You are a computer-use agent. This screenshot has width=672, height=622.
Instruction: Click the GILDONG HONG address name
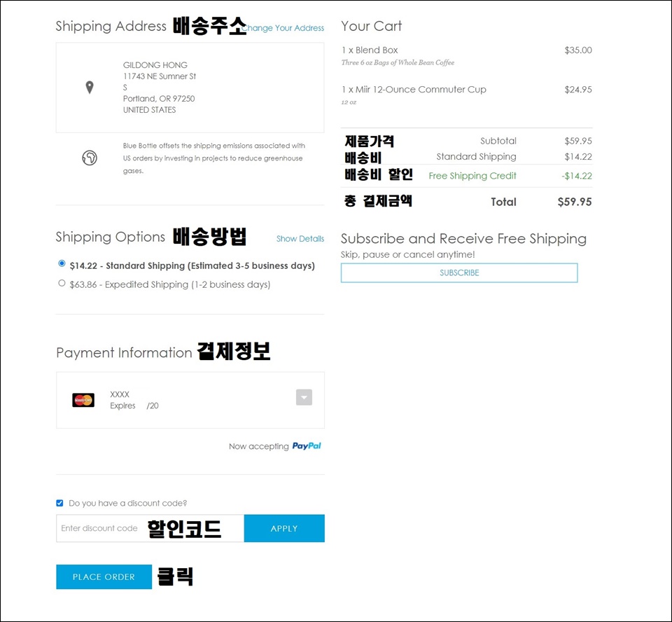pos(155,65)
